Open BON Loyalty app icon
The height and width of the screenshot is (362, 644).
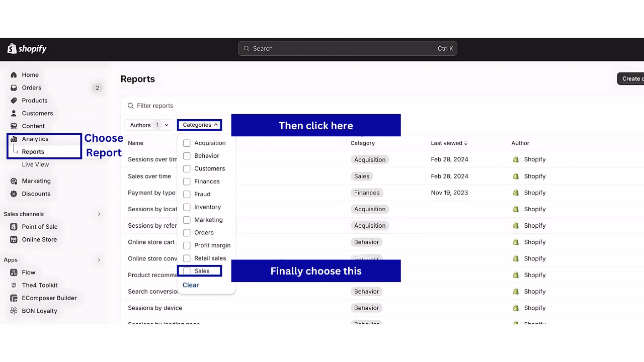click(x=14, y=311)
